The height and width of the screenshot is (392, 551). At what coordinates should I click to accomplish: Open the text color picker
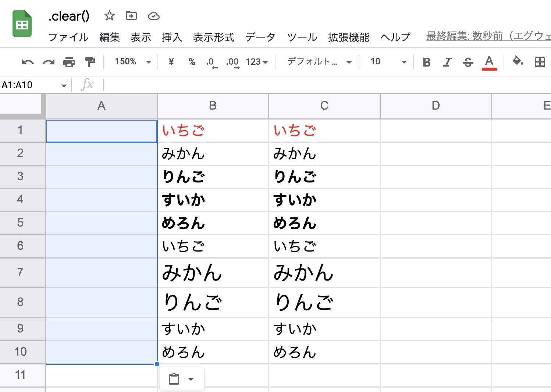point(489,62)
